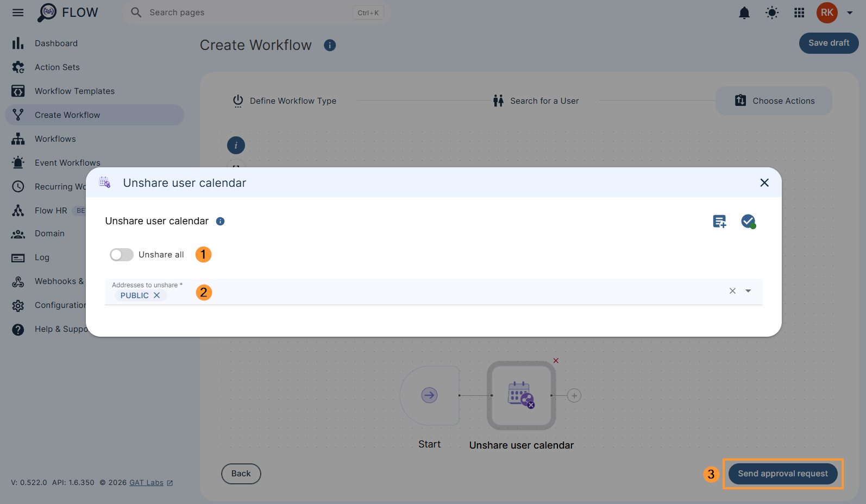This screenshot has height=504, width=866.
Task: Select the Unshare user calendar node
Action: click(522, 395)
